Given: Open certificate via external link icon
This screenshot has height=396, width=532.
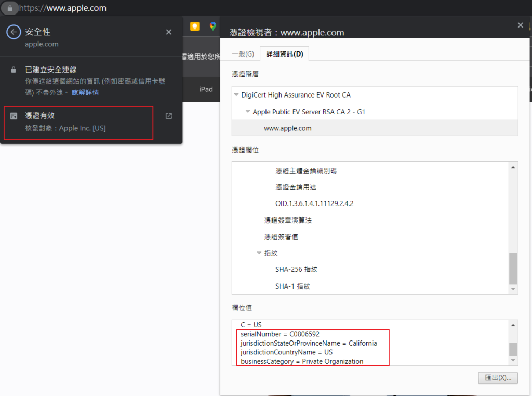Looking at the screenshot, I should [x=169, y=116].
